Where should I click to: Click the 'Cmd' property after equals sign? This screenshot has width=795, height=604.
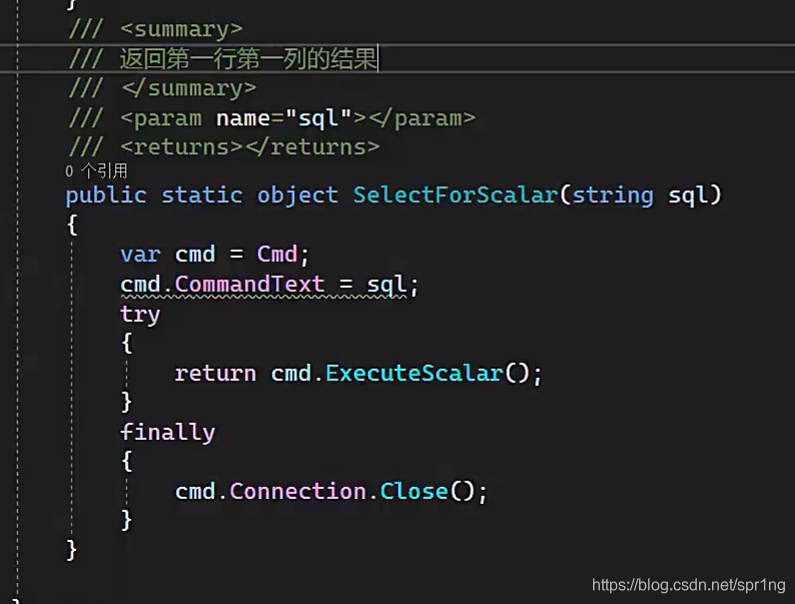(x=277, y=254)
